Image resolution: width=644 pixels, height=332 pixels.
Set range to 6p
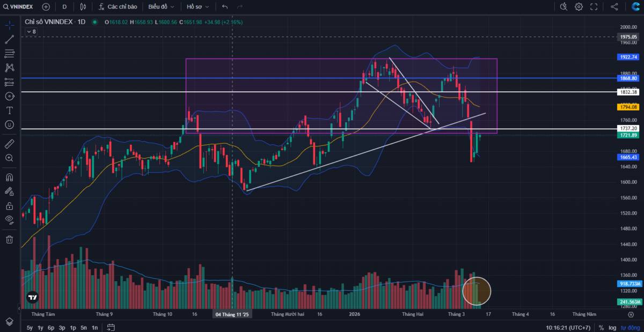[x=51, y=328]
